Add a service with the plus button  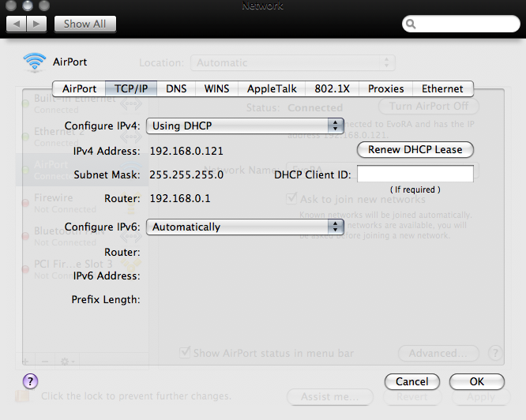coord(25,362)
